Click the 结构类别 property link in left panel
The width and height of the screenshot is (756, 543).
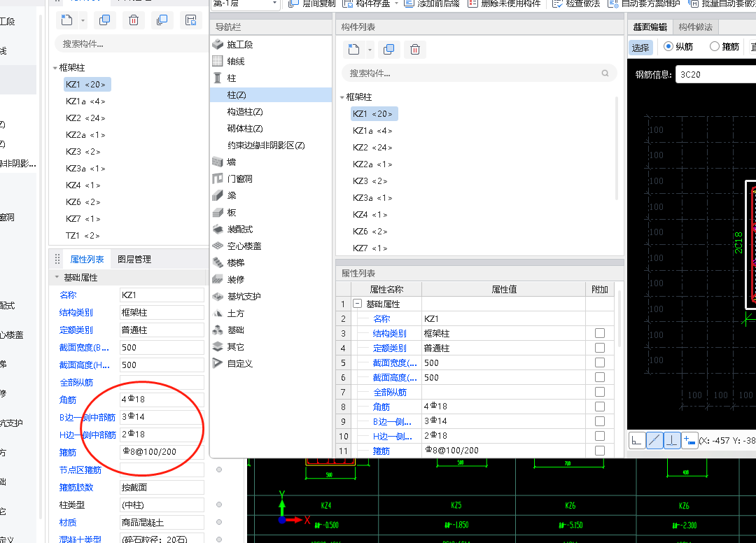(x=76, y=313)
